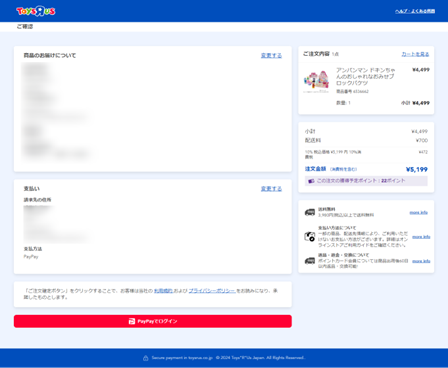Open the help and FAQ link (ヘルプ・よくある質問)
The height and width of the screenshot is (368, 448).
[x=415, y=11]
